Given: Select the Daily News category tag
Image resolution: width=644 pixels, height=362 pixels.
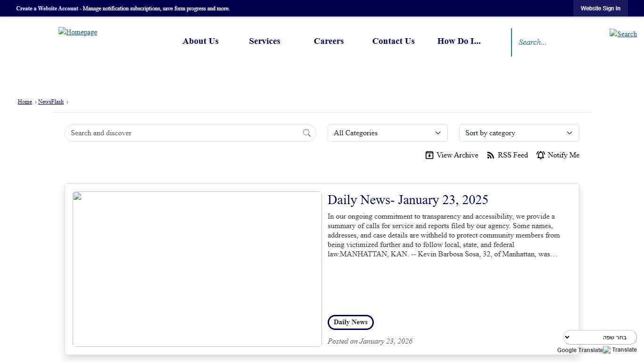Looking at the screenshot, I should [x=350, y=322].
